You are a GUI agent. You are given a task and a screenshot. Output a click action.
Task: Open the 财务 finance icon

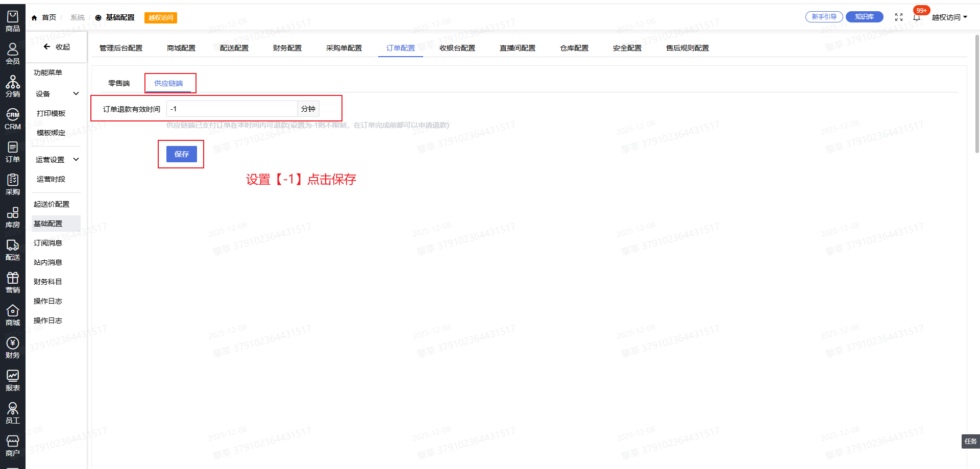click(12, 348)
